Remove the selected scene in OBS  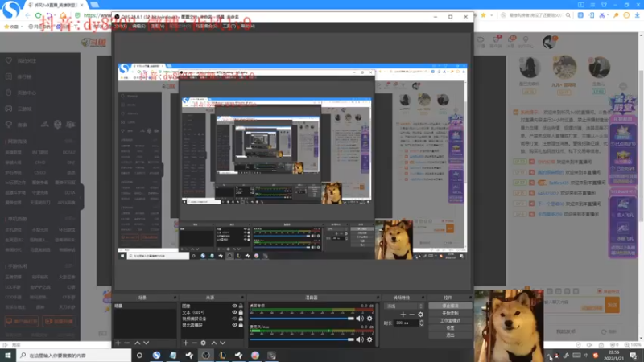pyautogui.click(x=127, y=343)
